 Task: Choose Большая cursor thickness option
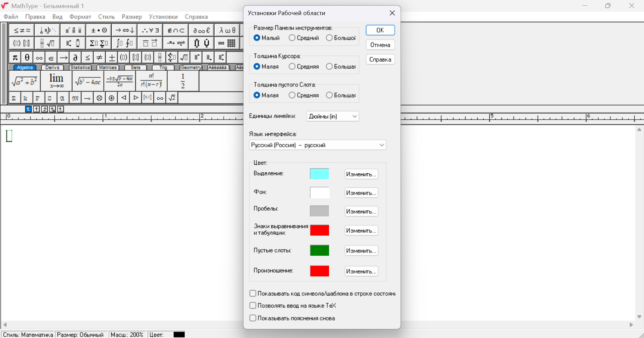pos(341,66)
